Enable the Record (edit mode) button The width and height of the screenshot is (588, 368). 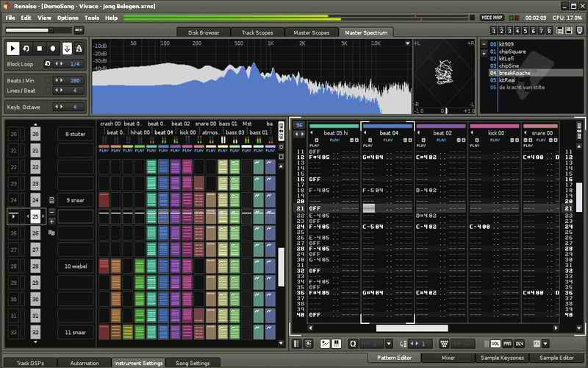coord(54,48)
